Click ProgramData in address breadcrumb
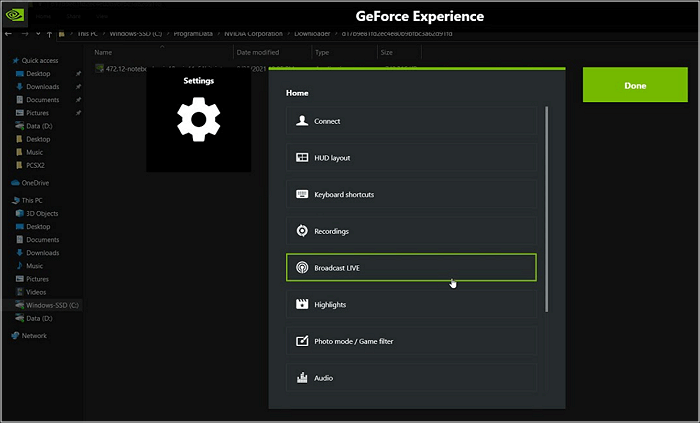 pyautogui.click(x=193, y=33)
